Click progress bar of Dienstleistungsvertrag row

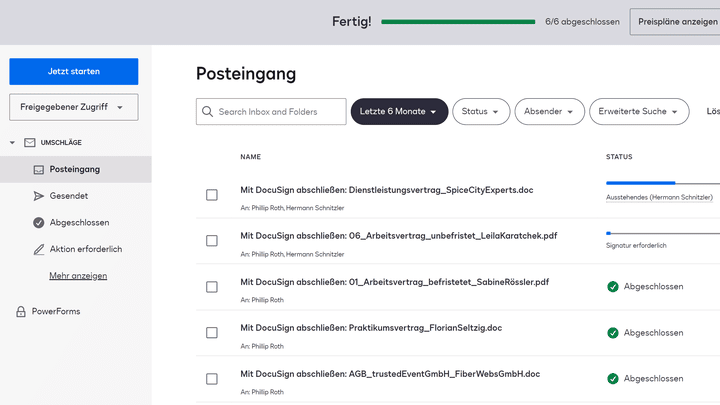pos(663,183)
